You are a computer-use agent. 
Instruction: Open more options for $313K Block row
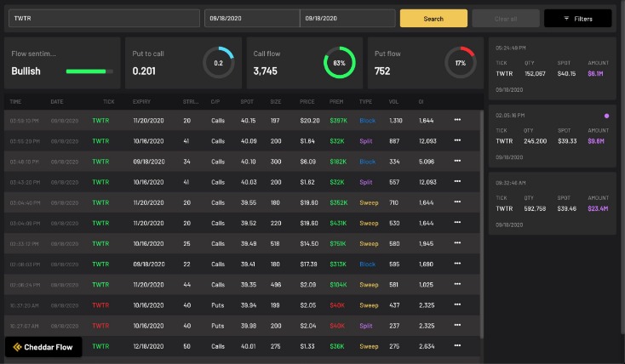[457, 264]
